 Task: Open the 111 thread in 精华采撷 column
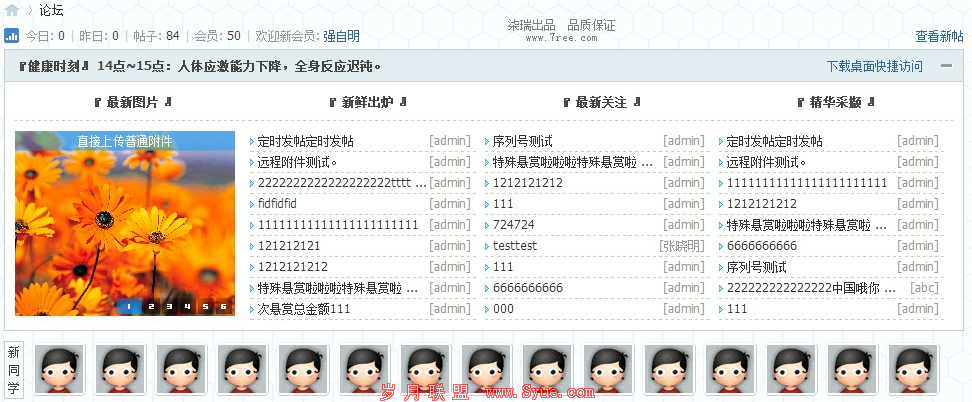736,309
